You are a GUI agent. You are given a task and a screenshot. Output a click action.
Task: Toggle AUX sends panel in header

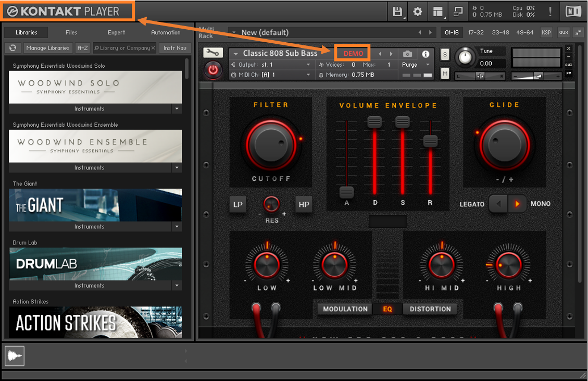tap(563, 33)
